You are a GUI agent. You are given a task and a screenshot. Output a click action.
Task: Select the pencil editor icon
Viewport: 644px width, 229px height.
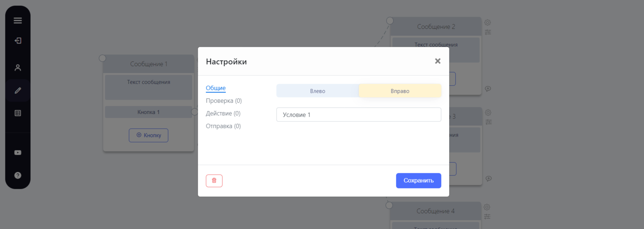(18, 91)
